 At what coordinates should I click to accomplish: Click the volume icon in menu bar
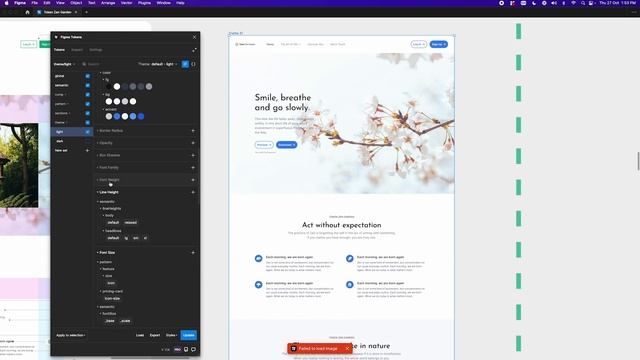click(x=554, y=3)
